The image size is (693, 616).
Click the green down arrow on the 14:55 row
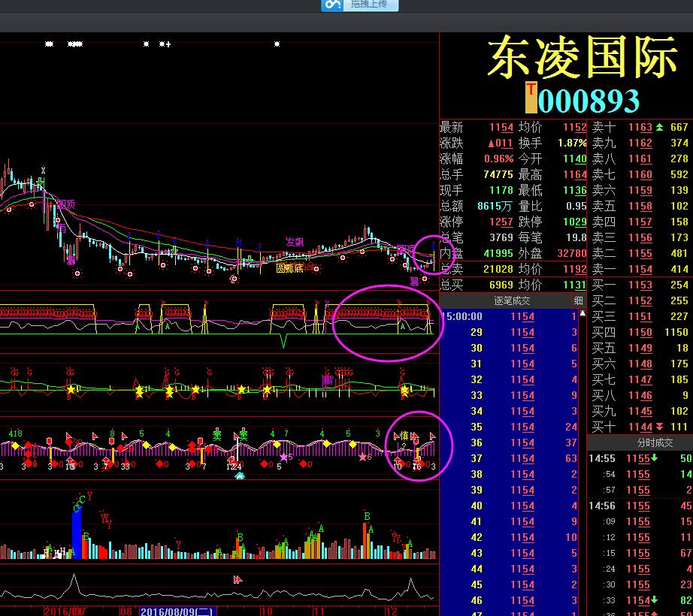[654, 458]
